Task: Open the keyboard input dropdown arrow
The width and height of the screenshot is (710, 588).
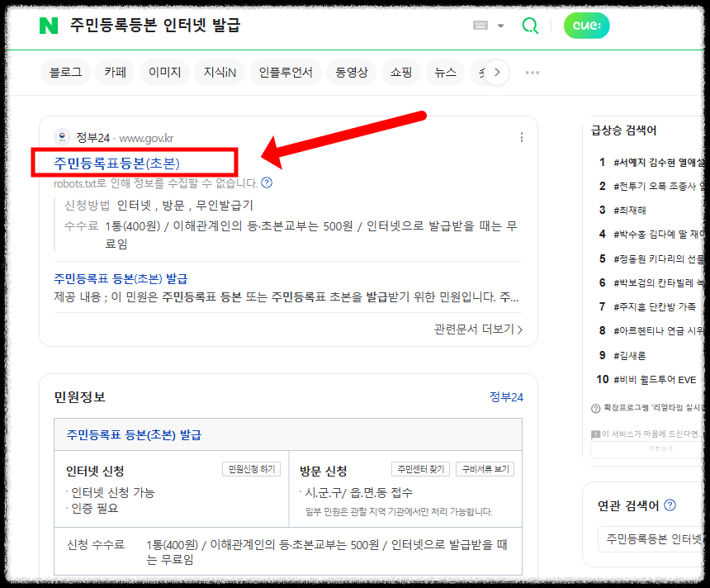Action: pos(499,25)
